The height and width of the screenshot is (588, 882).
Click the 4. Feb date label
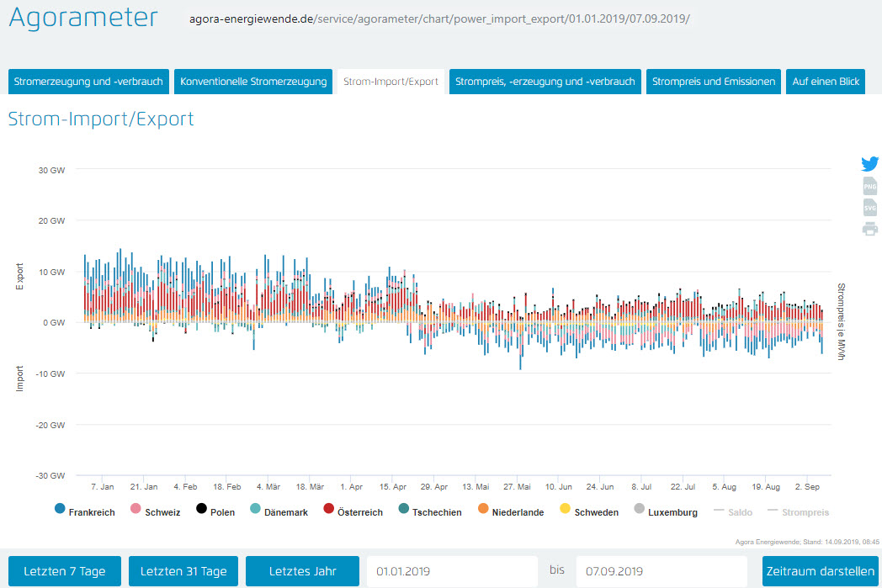pyautogui.click(x=185, y=487)
